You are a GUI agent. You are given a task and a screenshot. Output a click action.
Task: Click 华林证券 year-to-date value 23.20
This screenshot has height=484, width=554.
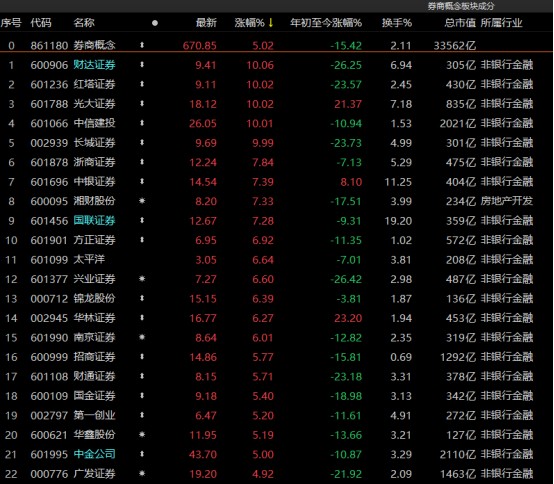(x=348, y=318)
